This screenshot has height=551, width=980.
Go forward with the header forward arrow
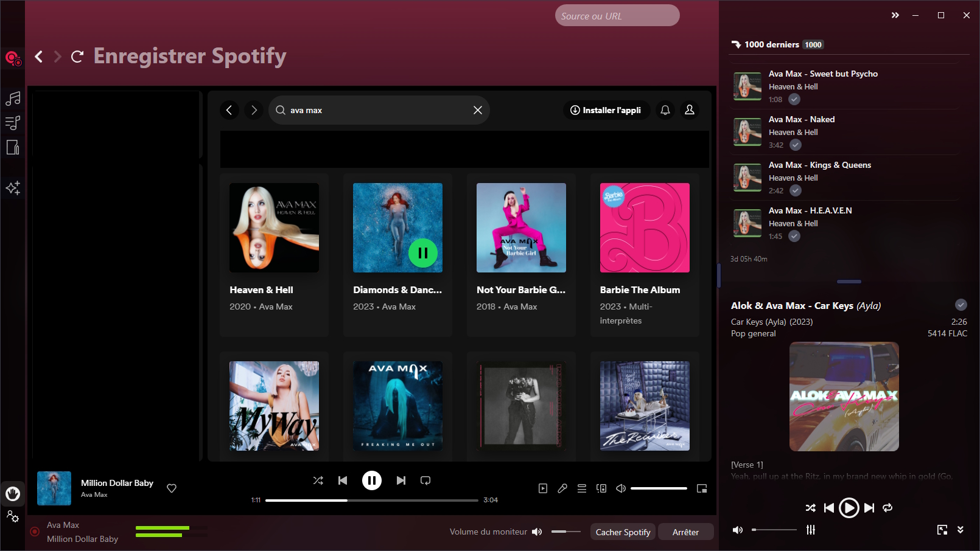pyautogui.click(x=58, y=57)
